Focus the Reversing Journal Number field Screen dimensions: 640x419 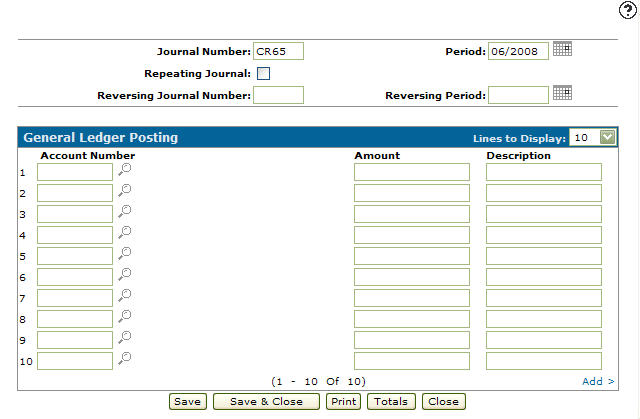point(278,95)
